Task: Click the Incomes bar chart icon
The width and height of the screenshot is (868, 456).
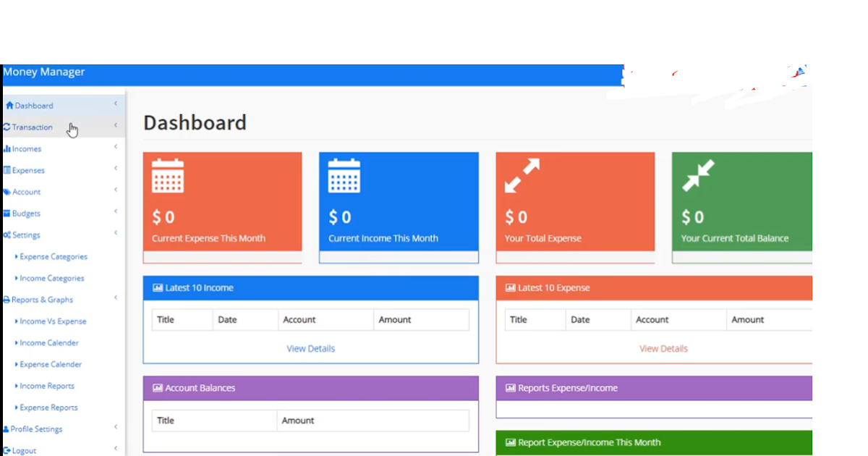Action: tap(7, 148)
